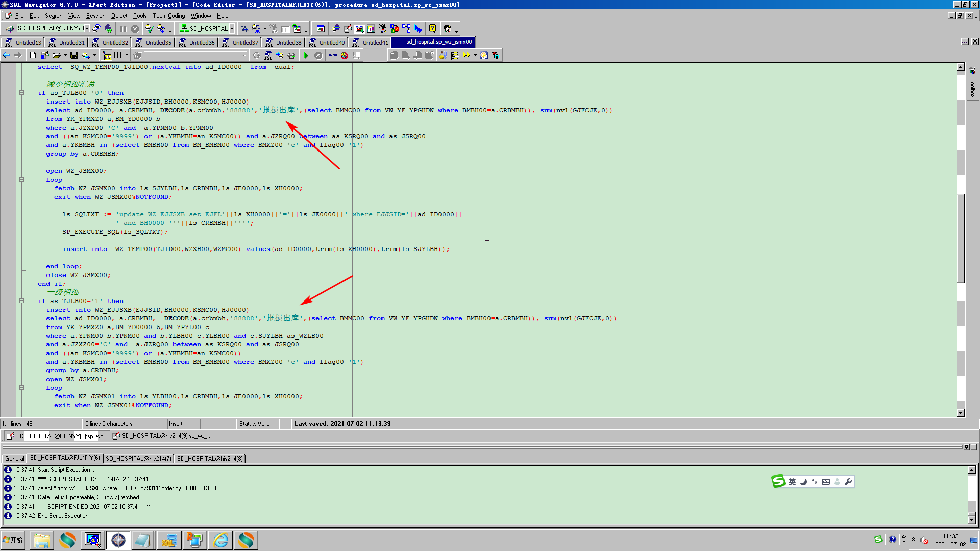Click the scroll down arrow of code editor
This screenshot has height=551, width=980.
[961, 413]
